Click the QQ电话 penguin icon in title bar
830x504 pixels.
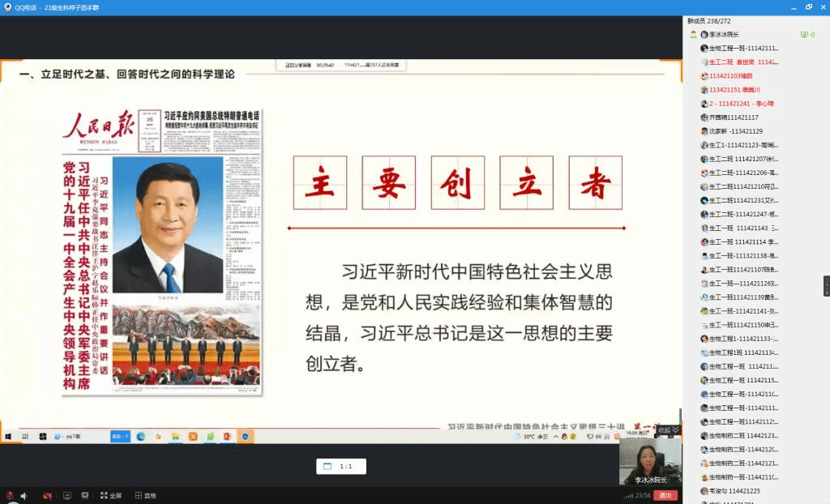coord(8,6)
